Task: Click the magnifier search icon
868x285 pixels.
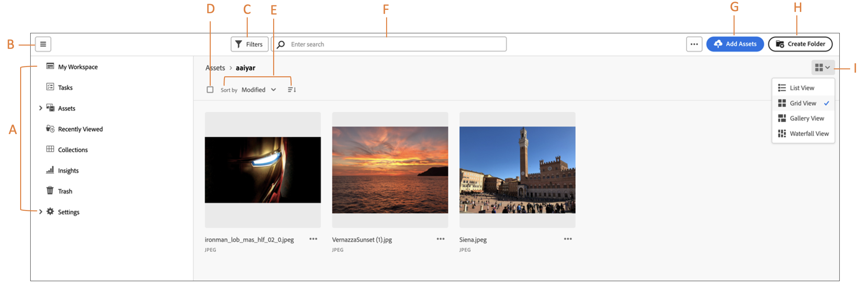Action: 281,45
